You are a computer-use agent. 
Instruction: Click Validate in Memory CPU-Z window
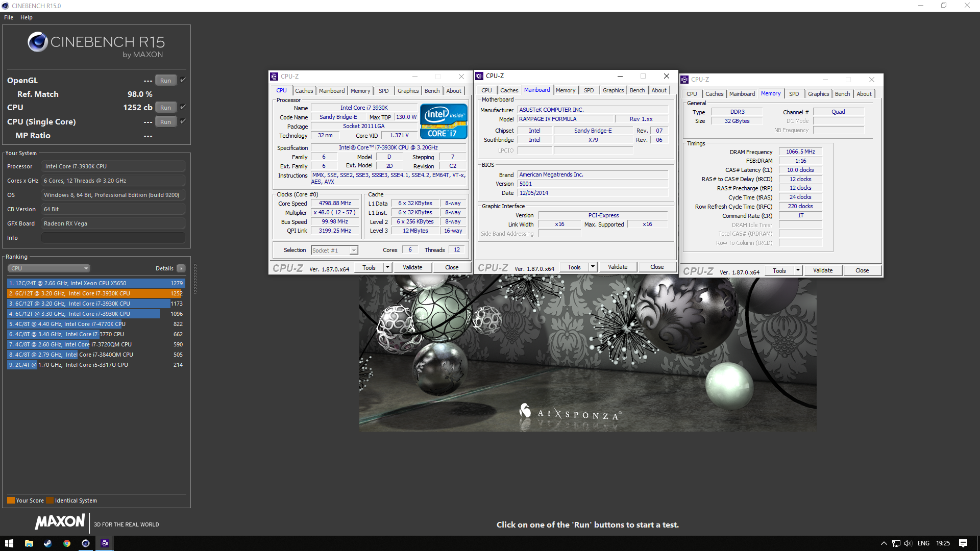823,270
